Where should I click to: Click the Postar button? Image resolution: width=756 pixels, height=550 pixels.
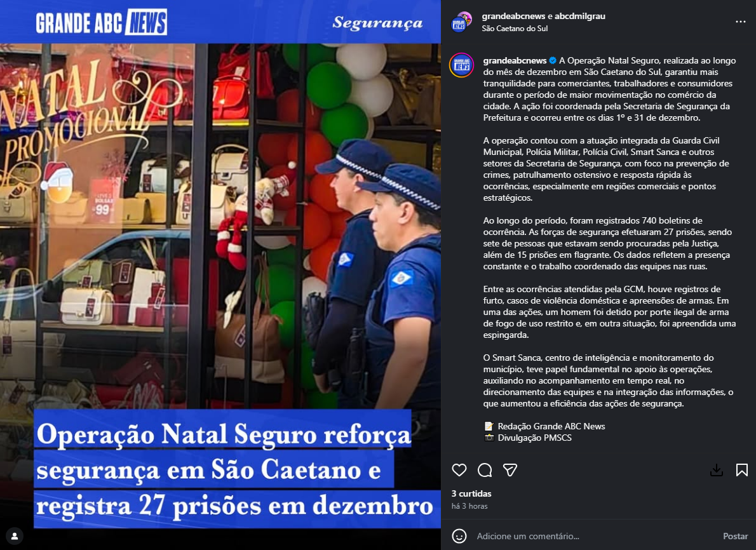[x=735, y=536]
